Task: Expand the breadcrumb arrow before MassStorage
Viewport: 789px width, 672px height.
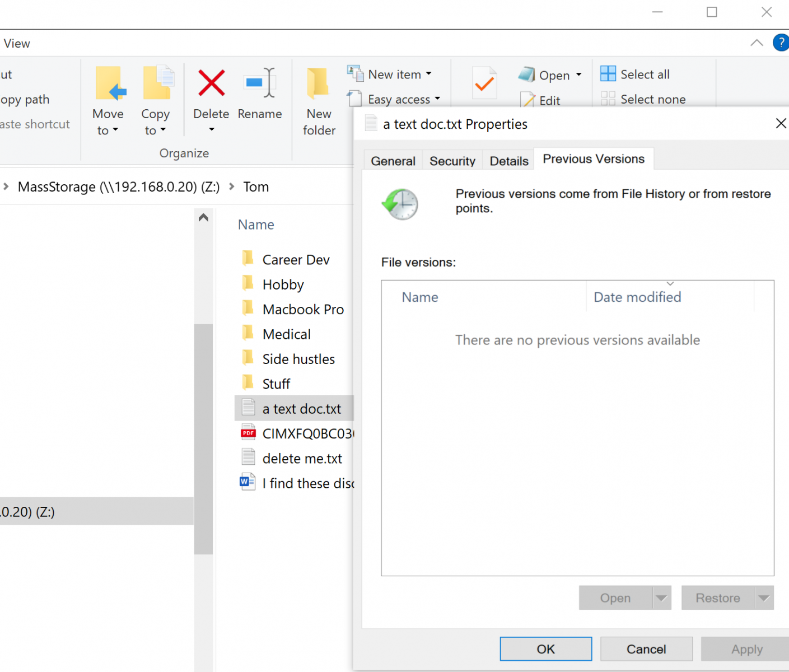Action: point(6,186)
